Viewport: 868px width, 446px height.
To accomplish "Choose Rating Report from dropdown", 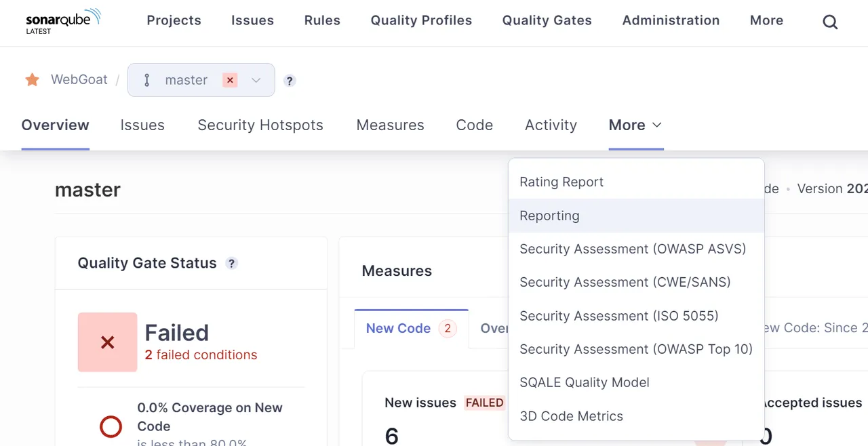I will coord(636,182).
